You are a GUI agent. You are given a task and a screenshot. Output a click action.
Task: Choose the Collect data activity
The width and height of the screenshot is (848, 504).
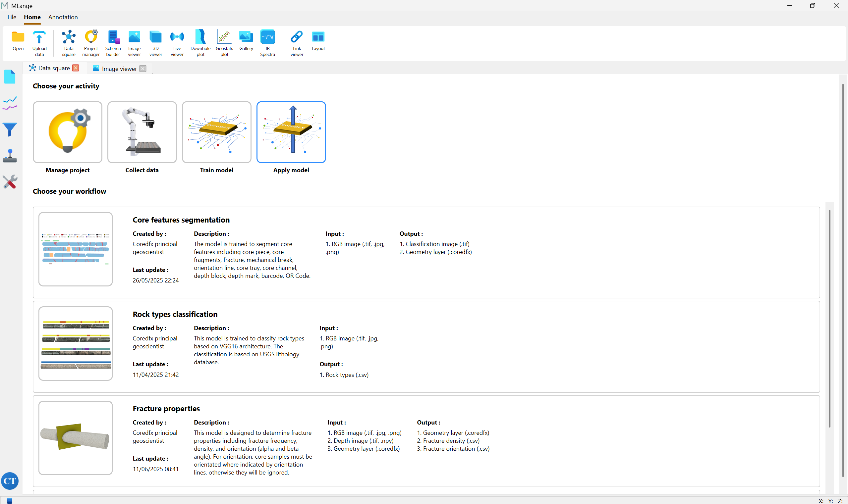tap(142, 132)
